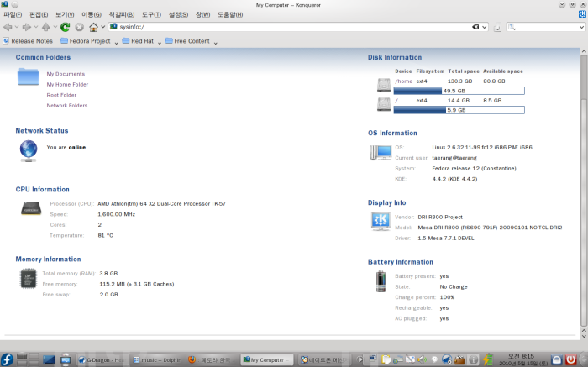Open the location bar history dropdown
Image resolution: width=588 pixels, height=367 pixels.
tap(484, 27)
